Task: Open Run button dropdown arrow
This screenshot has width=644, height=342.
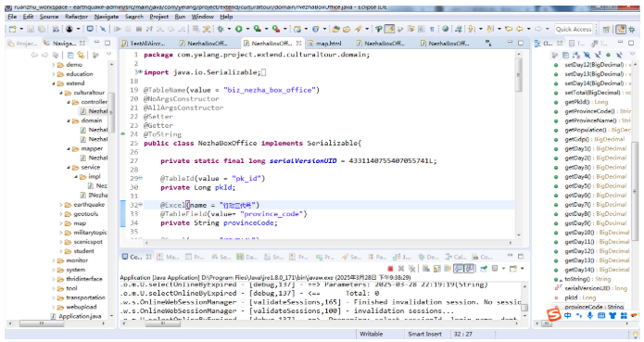Action: click(x=247, y=29)
